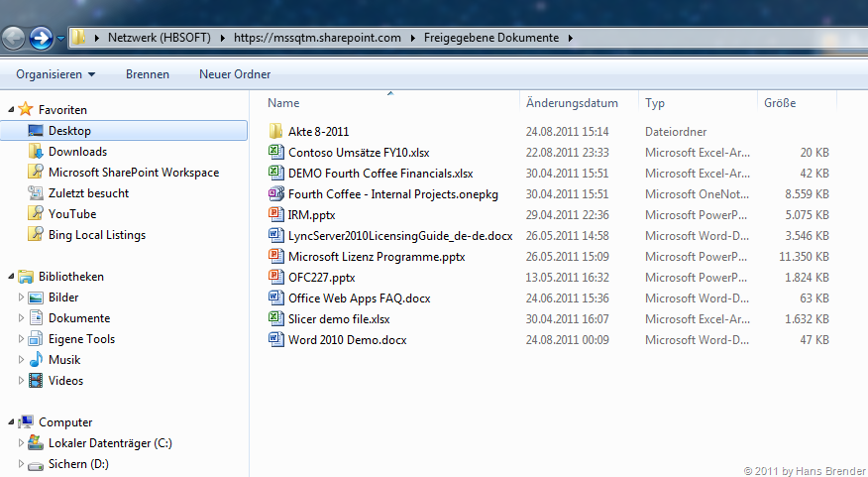Image resolution: width=868 pixels, height=477 pixels.
Task: Open the Organisieren dropdown menu
Action: tap(55, 74)
